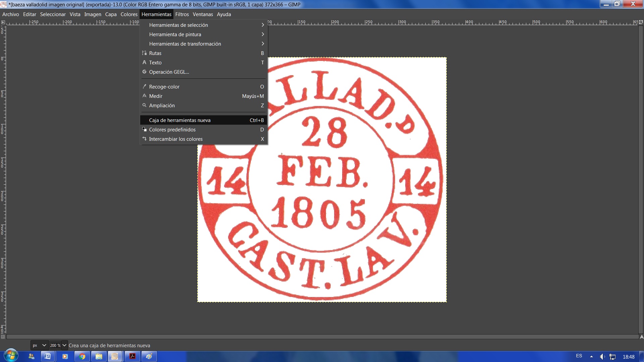This screenshot has height=362, width=644.
Task: Open the Filtros menu
Action: click(x=182, y=14)
